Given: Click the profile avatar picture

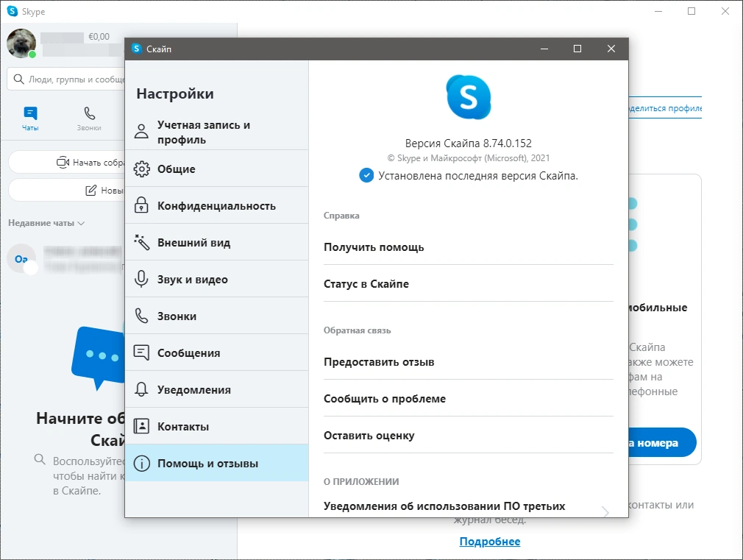Looking at the screenshot, I should [x=21, y=43].
